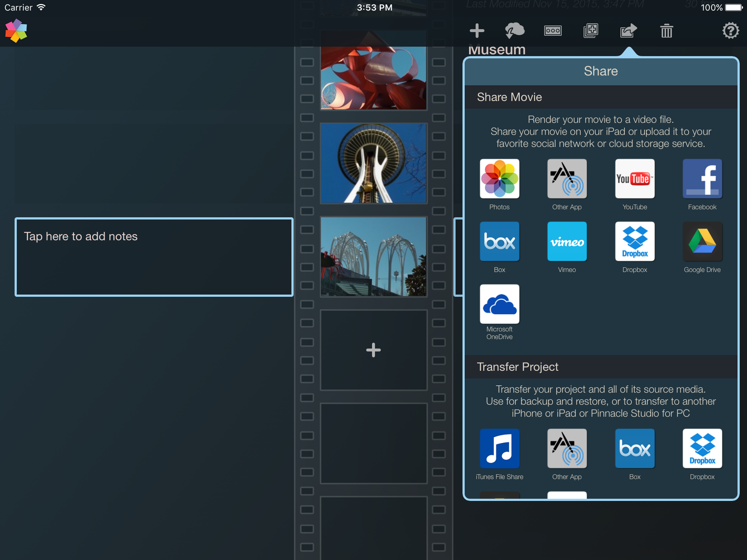Upload movie to Google Drive

coord(702,241)
